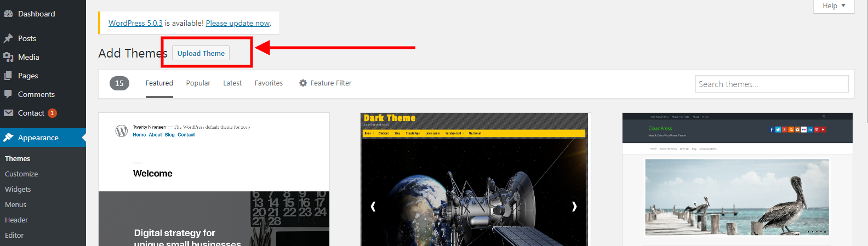The image size is (868, 246).
Task: Click Home link in Twenty Nineteen preview
Action: [x=139, y=135]
